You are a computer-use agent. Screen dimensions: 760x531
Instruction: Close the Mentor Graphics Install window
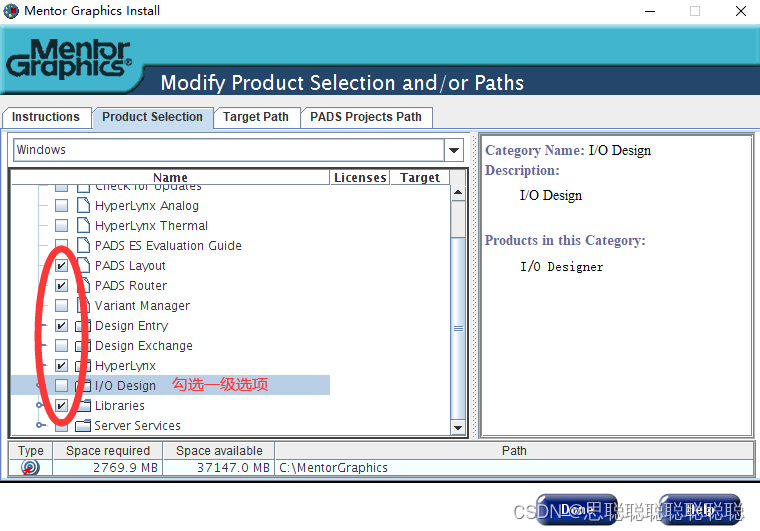pyautogui.click(x=741, y=11)
